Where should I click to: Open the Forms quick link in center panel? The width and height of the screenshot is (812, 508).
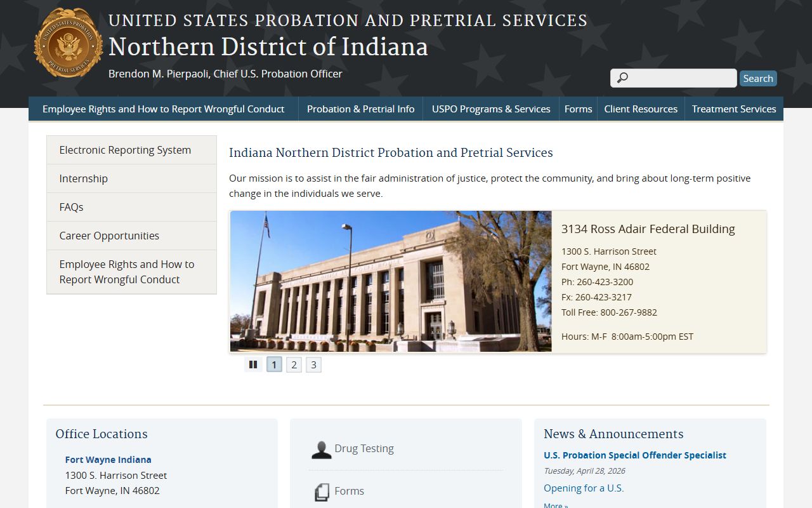click(350, 491)
